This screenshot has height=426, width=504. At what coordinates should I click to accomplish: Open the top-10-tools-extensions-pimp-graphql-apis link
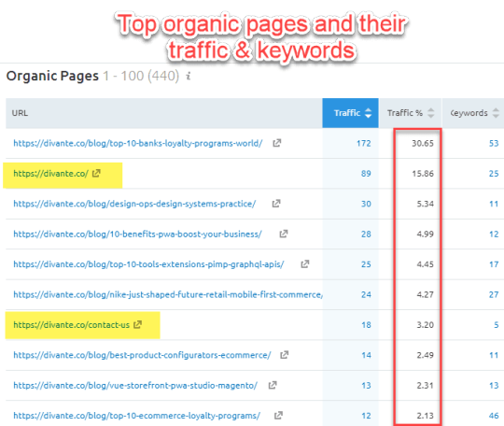click(x=148, y=264)
